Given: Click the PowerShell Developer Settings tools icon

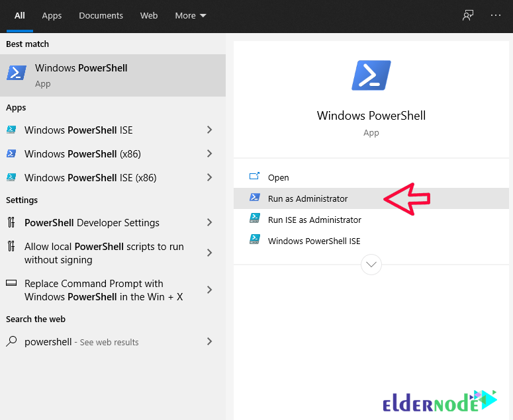Looking at the screenshot, I should (11, 222).
